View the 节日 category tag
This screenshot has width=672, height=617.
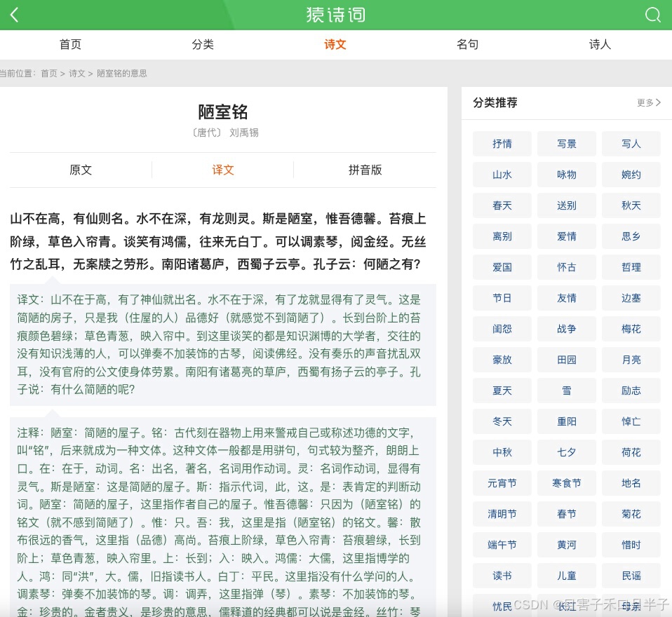point(502,298)
